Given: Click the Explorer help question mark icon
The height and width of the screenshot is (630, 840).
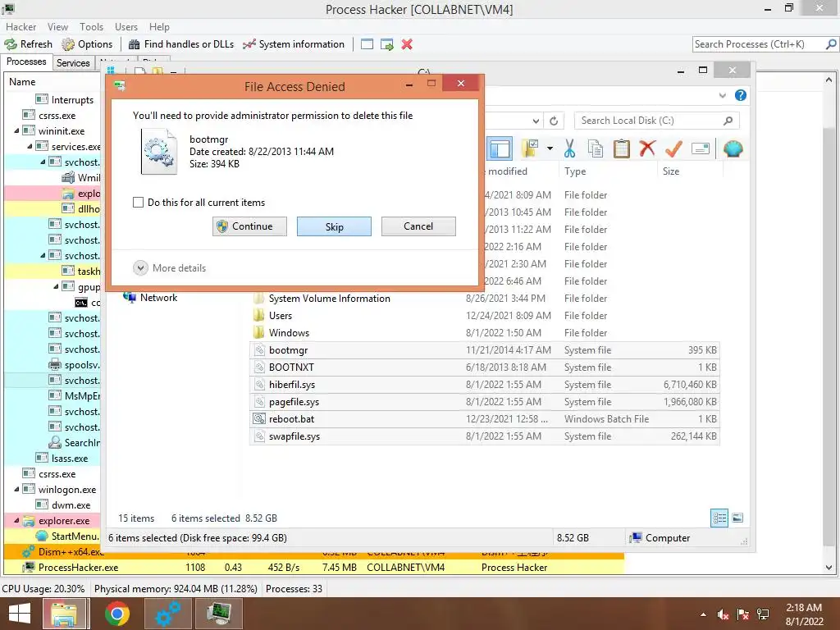Looking at the screenshot, I should 741,95.
